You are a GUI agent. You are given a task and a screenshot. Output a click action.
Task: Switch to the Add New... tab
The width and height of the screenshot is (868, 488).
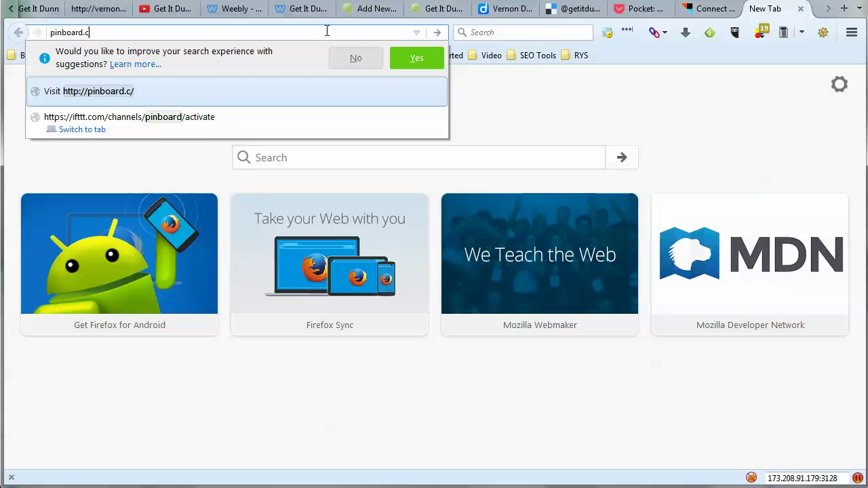pyautogui.click(x=370, y=9)
